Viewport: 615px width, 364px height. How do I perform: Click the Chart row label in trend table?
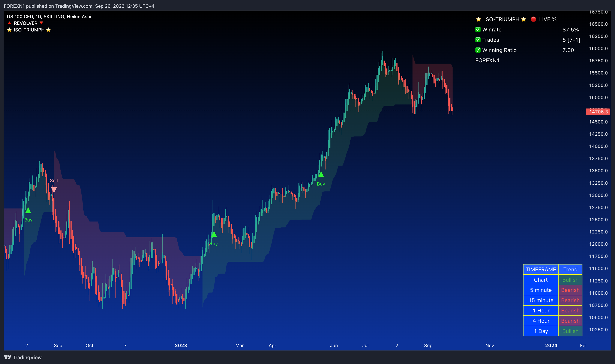541,280
